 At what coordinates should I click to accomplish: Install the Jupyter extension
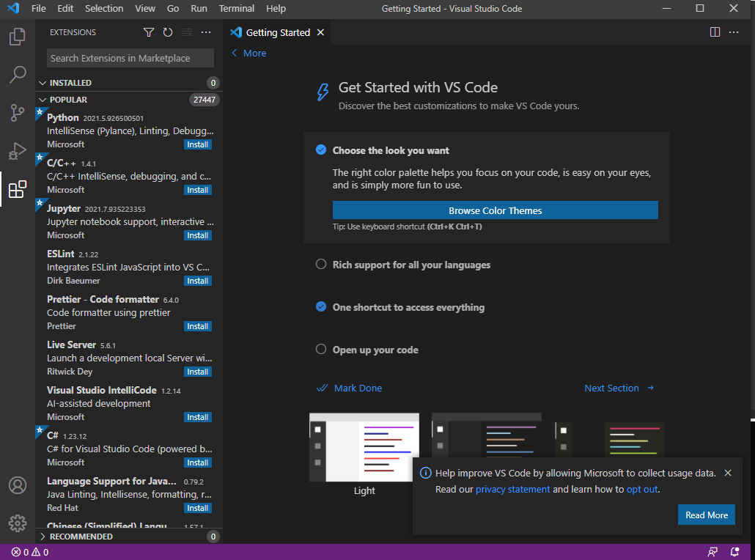coord(197,235)
